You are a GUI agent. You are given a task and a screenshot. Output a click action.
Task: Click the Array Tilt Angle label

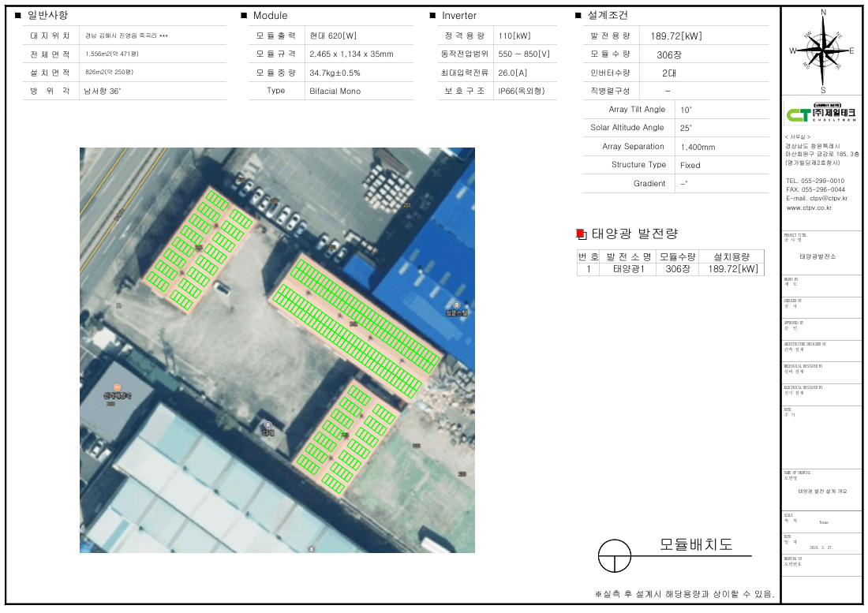(x=637, y=110)
